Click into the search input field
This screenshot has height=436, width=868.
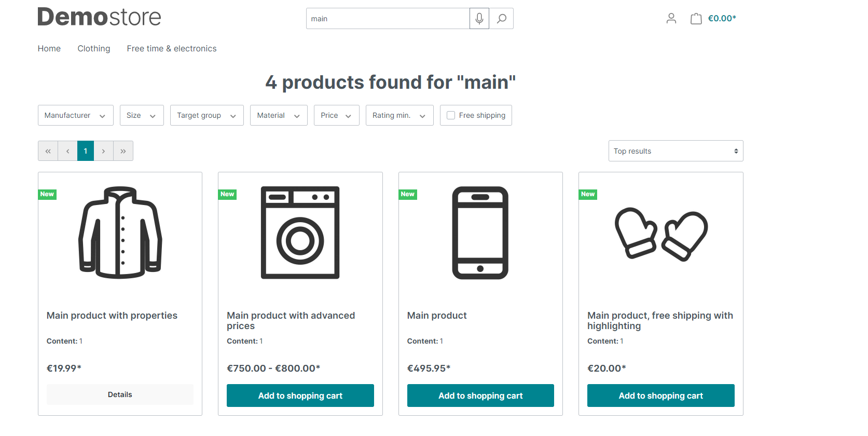click(x=387, y=19)
